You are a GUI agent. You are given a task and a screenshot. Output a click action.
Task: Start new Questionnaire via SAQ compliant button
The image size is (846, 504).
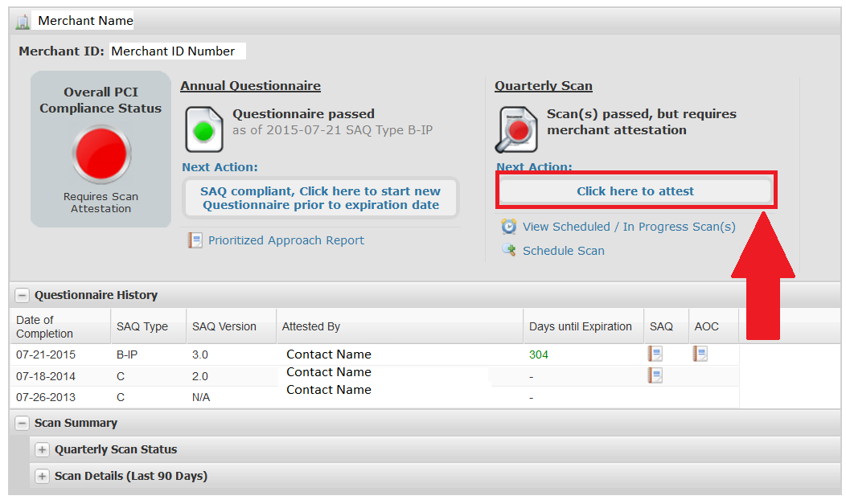pos(321,198)
